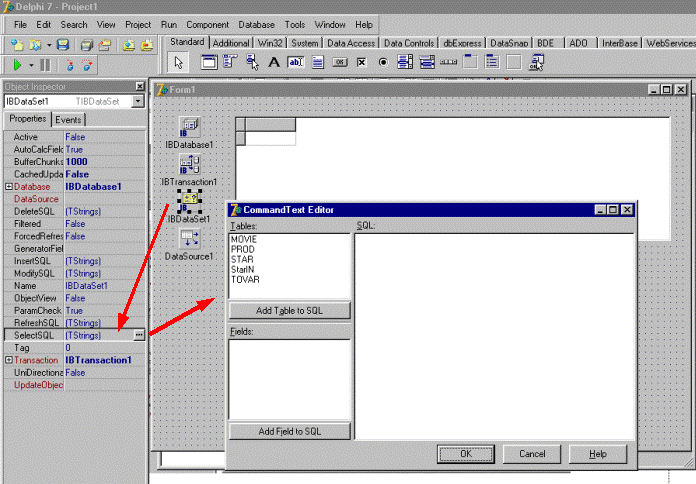Pick the ScrollBar component
The image size is (696, 484).
[x=448, y=62]
